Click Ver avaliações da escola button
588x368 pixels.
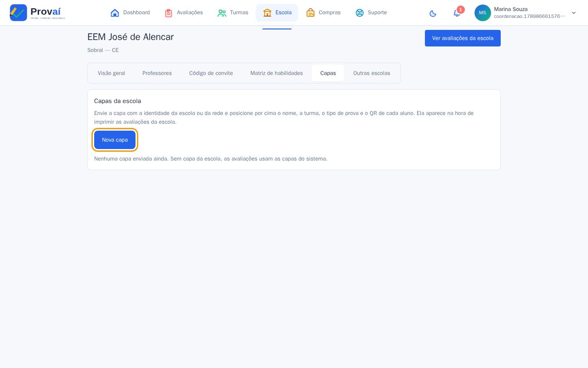463,38
